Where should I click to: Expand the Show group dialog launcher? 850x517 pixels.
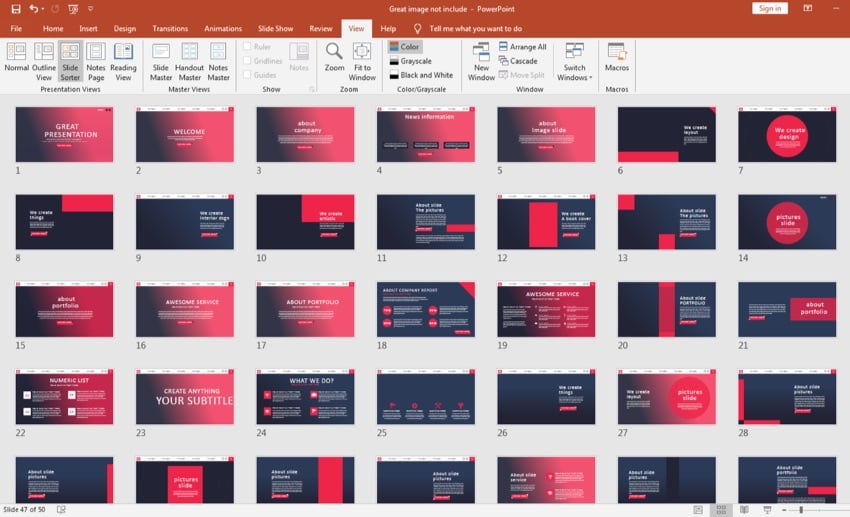click(311, 89)
